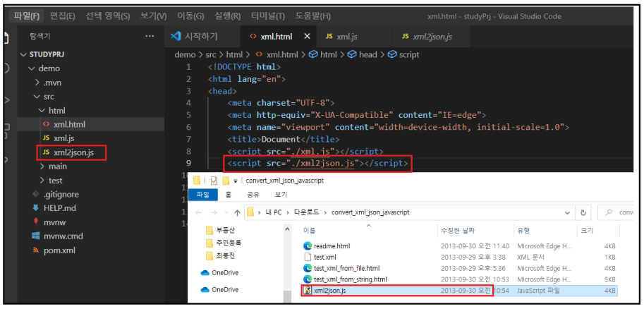Screen dimensions: 644x309
Task: Open the 선택 영역(S) menu
Action: [x=108, y=16]
